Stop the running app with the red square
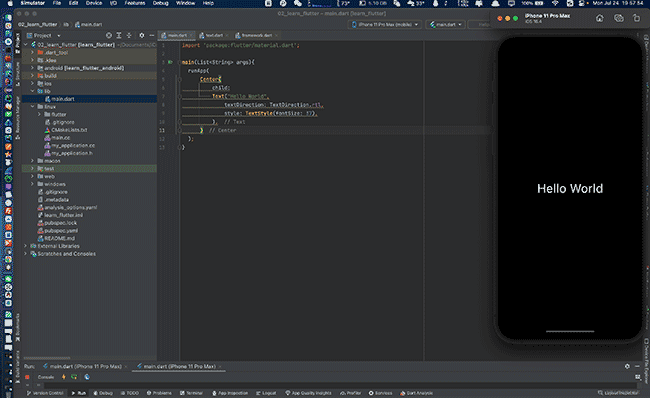Image resolution: width=650 pixels, height=398 pixels. coord(27,377)
